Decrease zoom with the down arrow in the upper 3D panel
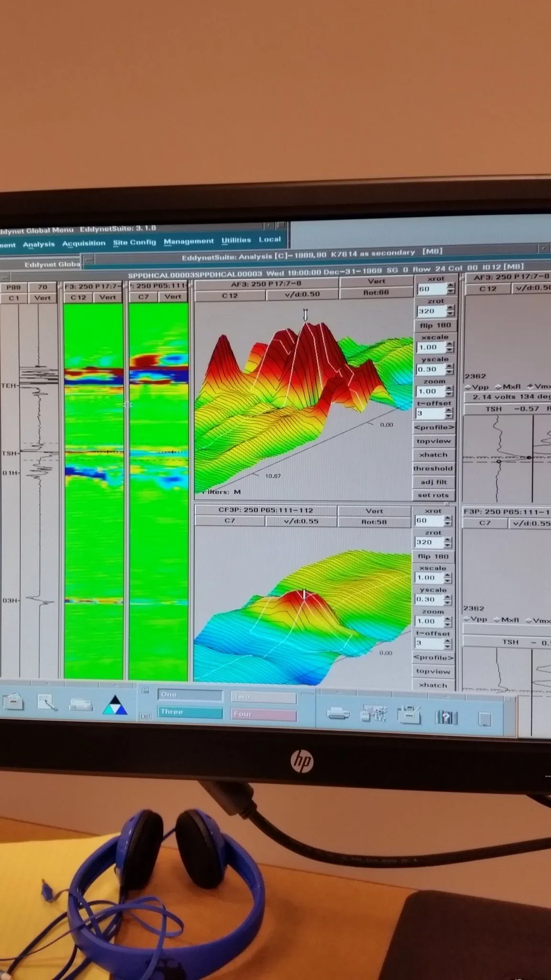The width and height of the screenshot is (551, 980). [x=449, y=394]
